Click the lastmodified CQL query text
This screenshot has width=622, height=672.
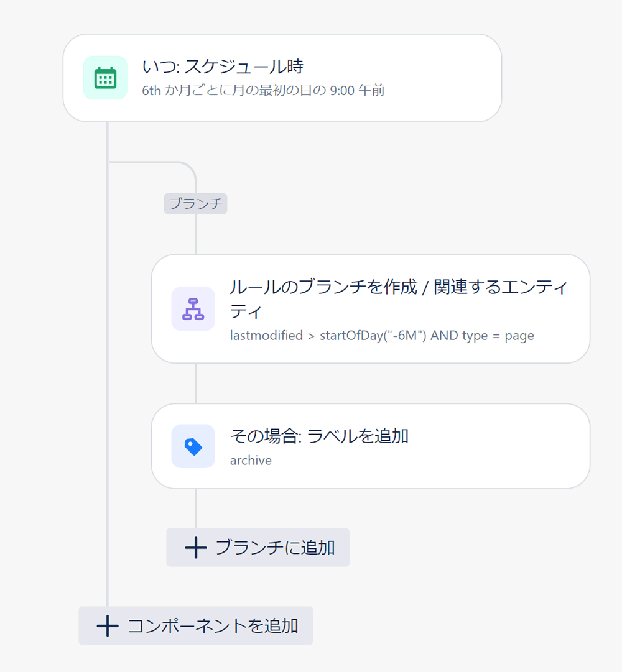[x=382, y=335]
